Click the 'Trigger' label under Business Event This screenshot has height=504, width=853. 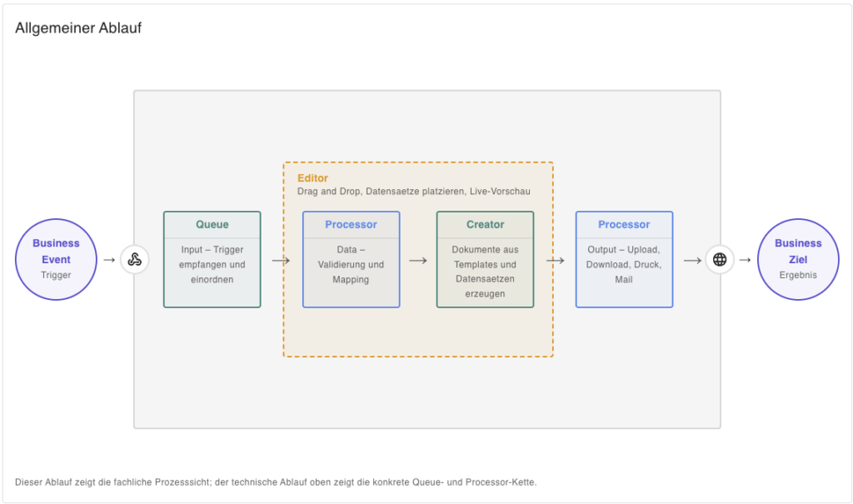coord(56,276)
